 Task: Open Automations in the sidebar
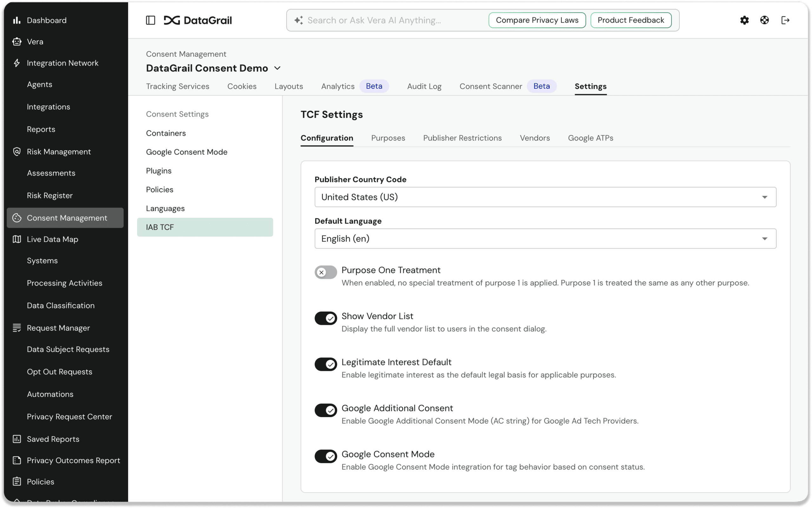pos(50,395)
